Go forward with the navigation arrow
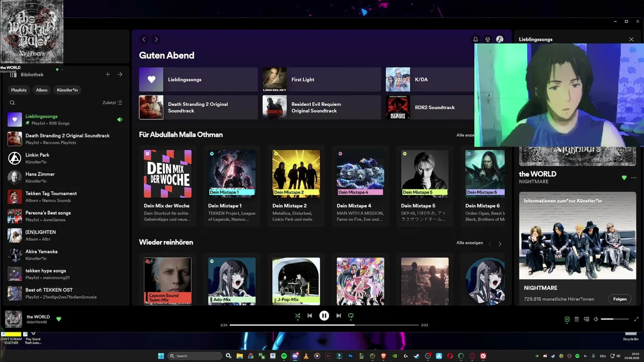 pyautogui.click(x=156, y=39)
